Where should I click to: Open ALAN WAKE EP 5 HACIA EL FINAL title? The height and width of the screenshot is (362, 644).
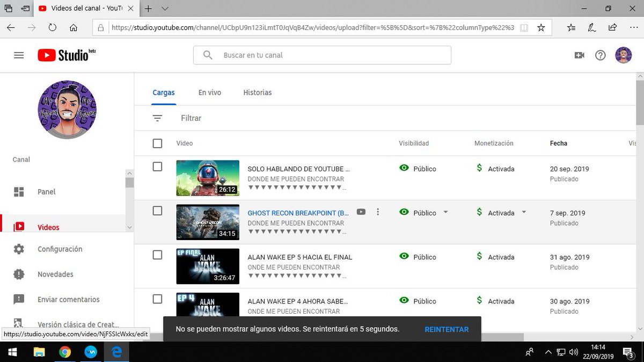coord(300,257)
